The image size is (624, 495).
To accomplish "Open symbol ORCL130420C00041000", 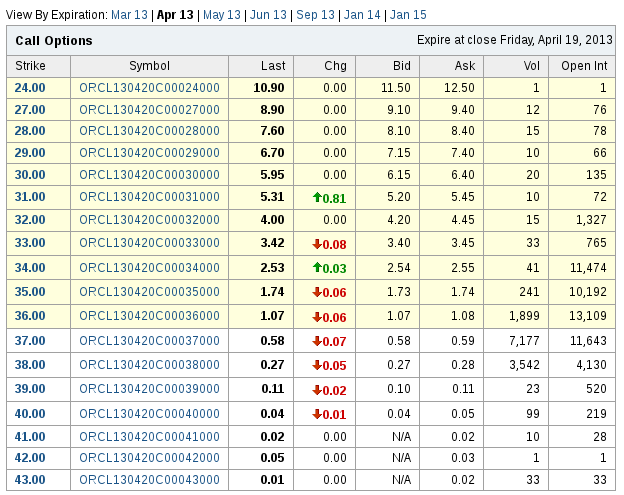I will pyautogui.click(x=149, y=437).
